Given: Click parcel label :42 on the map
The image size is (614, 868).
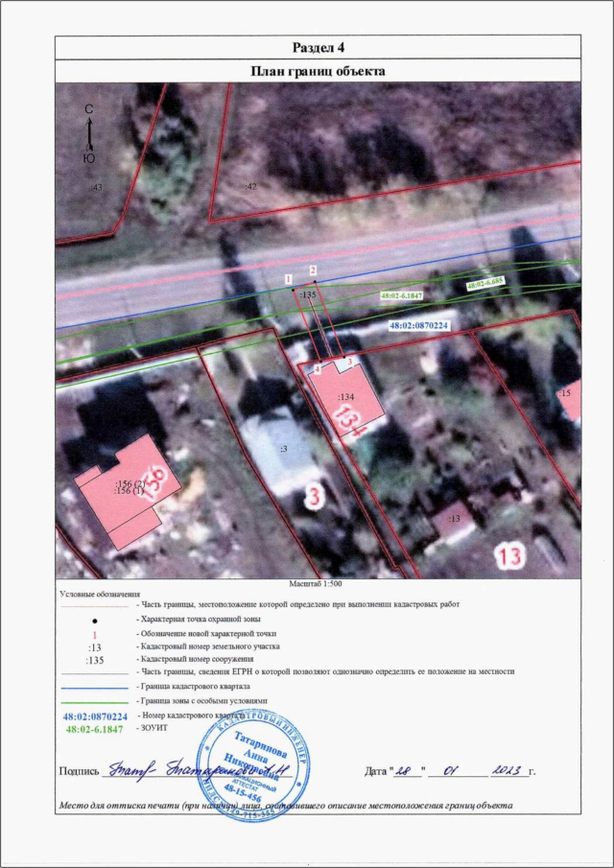Looking at the screenshot, I should click(x=251, y=186).
